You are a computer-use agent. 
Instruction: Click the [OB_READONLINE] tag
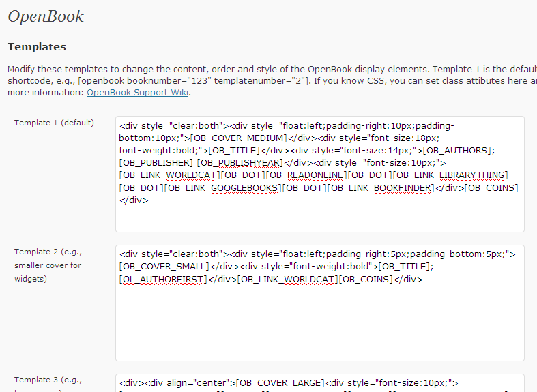pyautogui.click(x=306, y=175)
